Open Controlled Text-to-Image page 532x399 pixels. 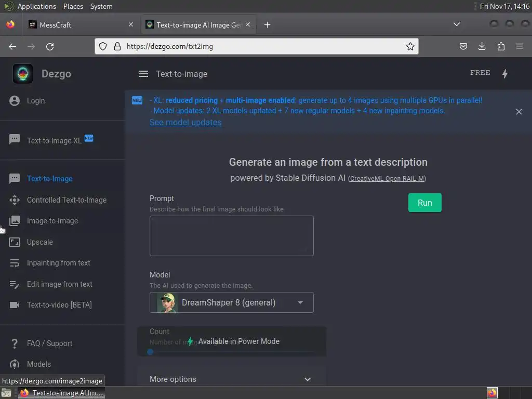click(x=66, y=200)
